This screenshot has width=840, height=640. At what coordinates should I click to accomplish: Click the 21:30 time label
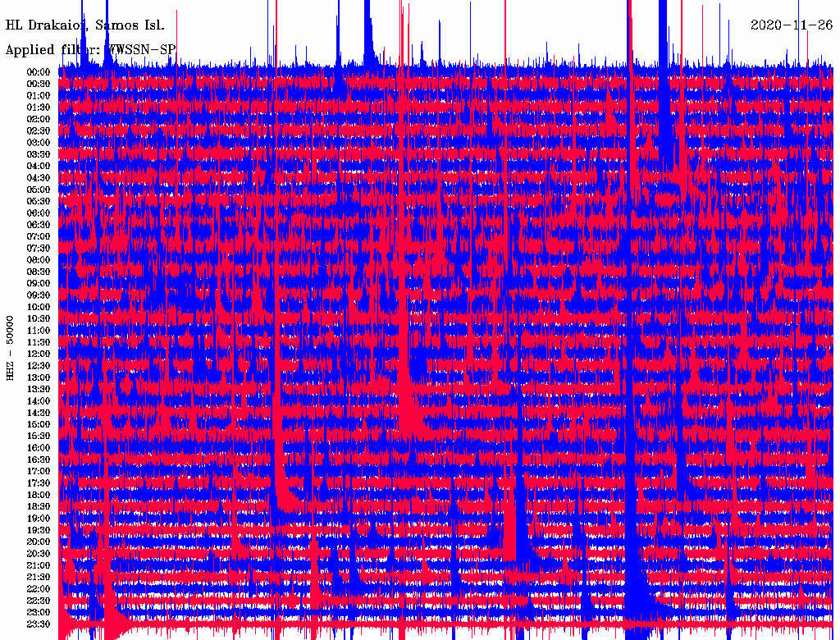point(39,578)
